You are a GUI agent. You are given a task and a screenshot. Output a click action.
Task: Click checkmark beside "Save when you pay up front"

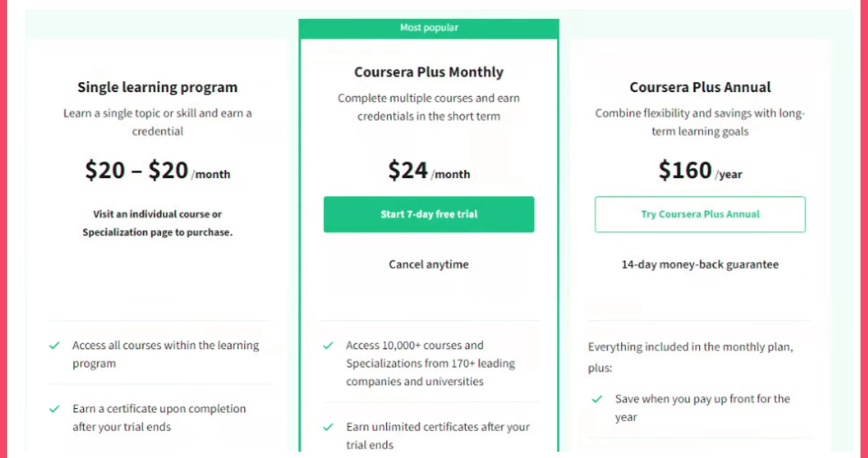(x=597, y=399)
